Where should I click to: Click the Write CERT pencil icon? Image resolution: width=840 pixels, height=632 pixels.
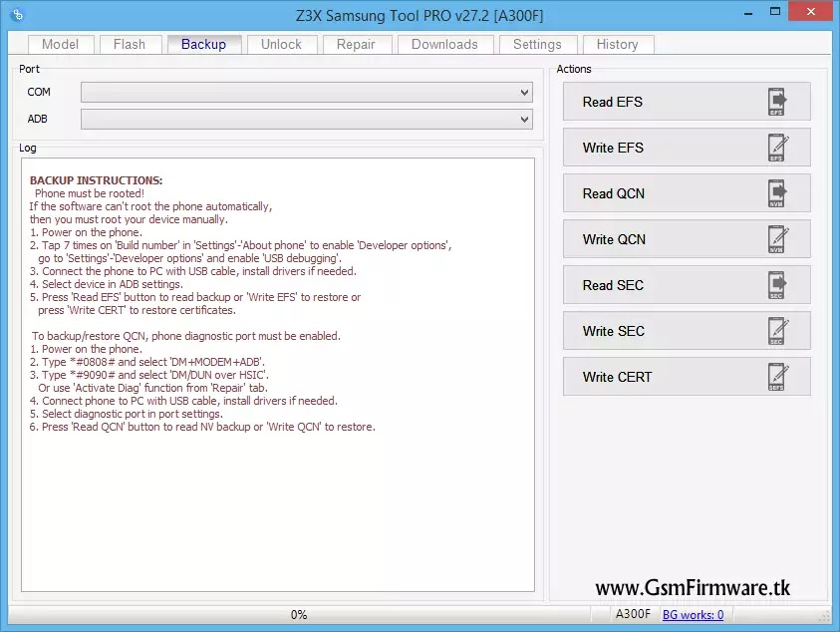point(778,377)
